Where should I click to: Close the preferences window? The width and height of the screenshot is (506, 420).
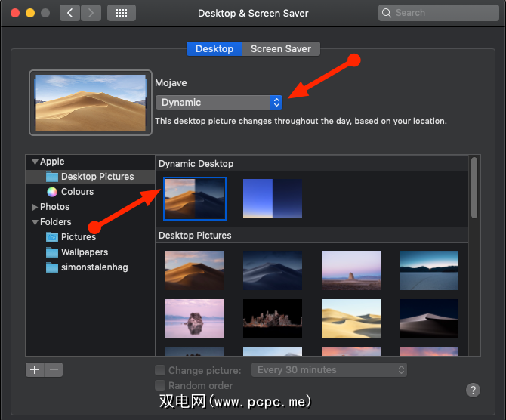coord(15,13)
